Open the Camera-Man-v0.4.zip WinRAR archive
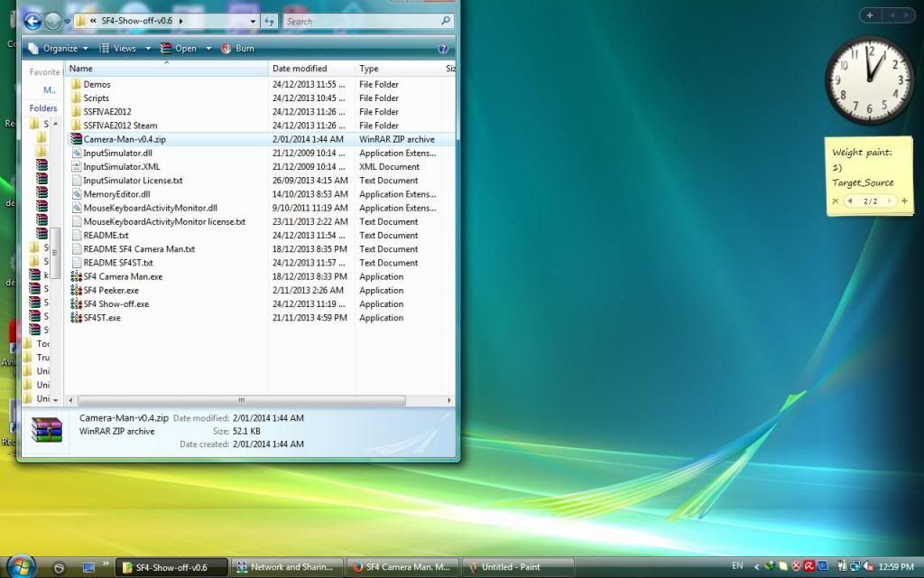Screen dimensions: 924x578 tap(122, 139)
